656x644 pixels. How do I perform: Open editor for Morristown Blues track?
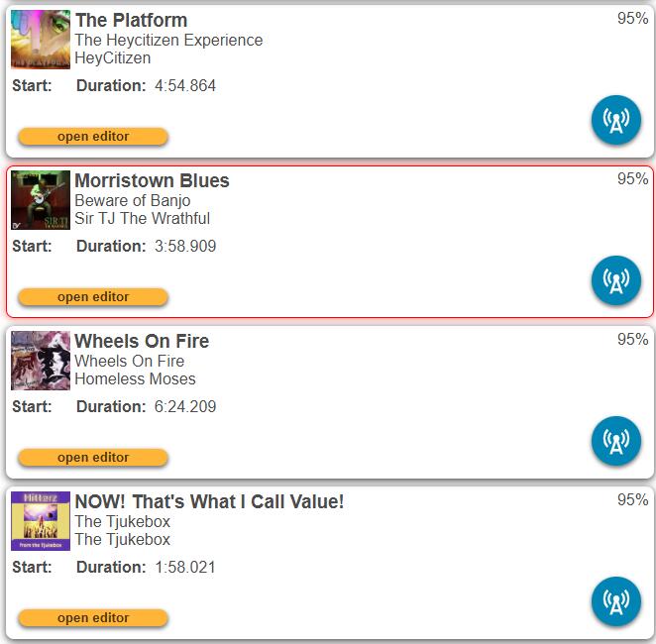point(93,297)
